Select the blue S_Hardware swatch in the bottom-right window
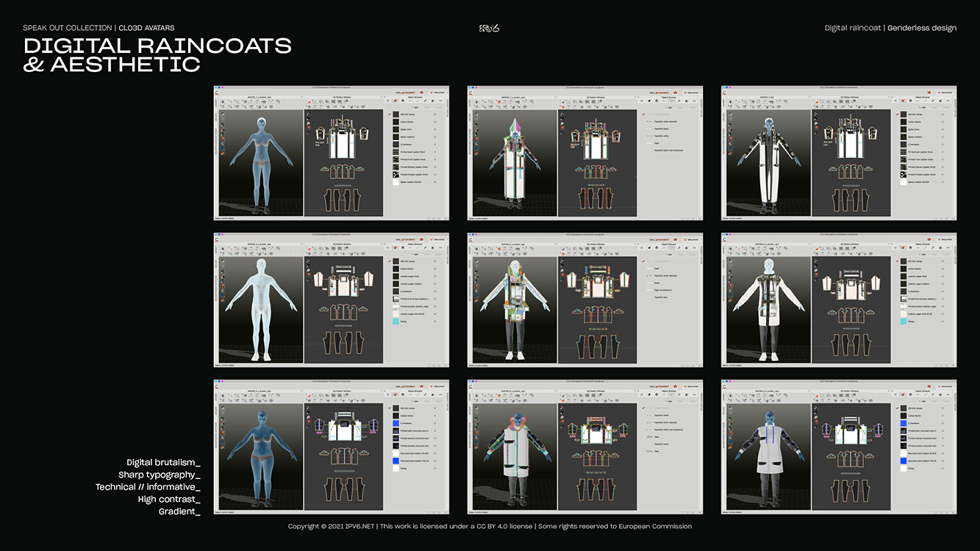This screenshot has width=980, height=551. point(902,423)
